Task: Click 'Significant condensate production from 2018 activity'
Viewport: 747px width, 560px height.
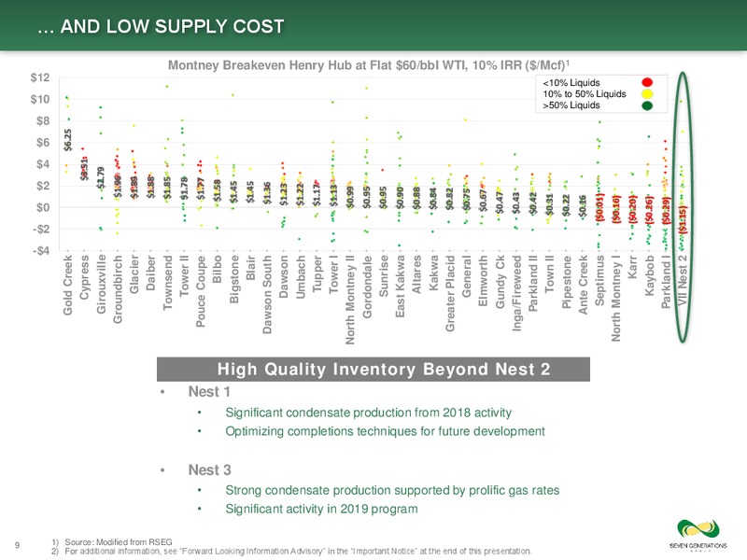Action: click(x=368, y=413)
